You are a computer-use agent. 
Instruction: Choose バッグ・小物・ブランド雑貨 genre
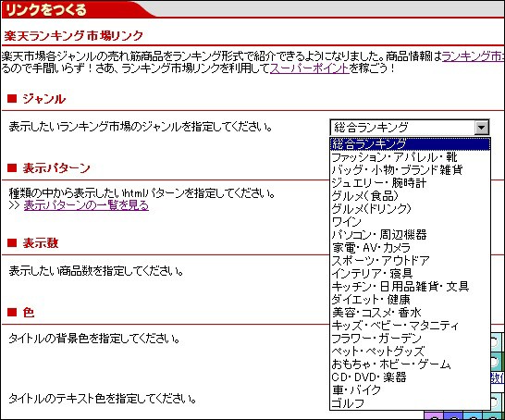[x=410, y=170]
